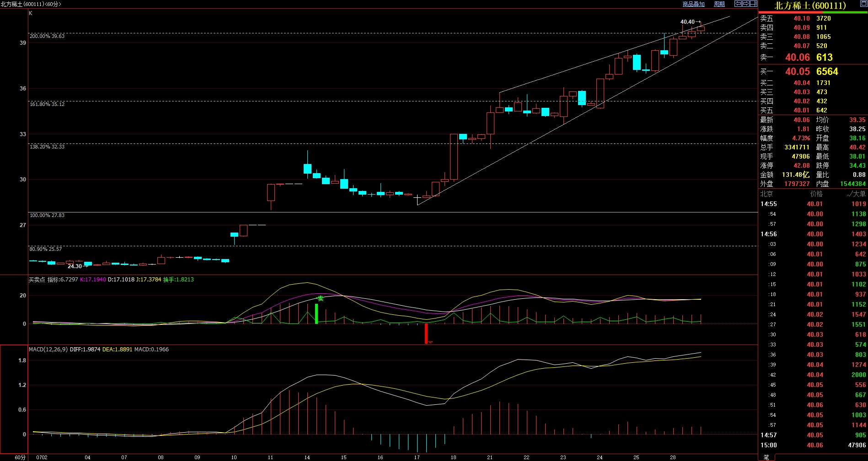Image resolution: width=868 pixels, height=461 pixels.
Task: Select the 15:00 closing tick row 47906
Action: point(813,445)
